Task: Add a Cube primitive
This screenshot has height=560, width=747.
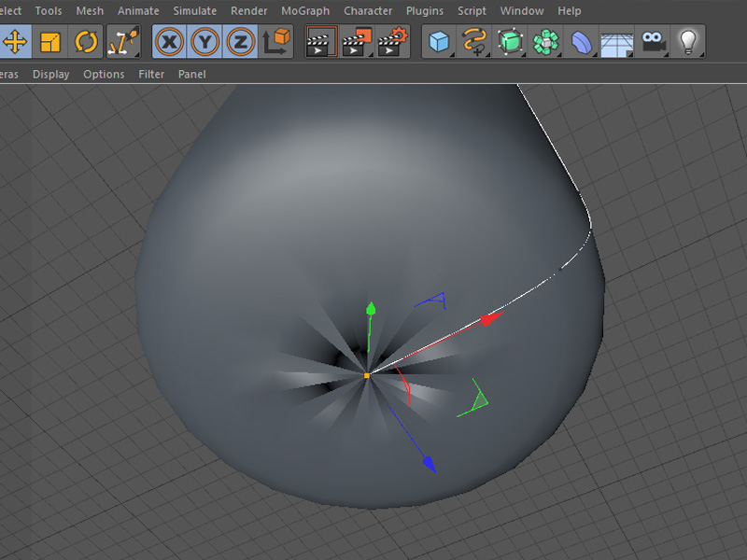Action: pos(439,42)
